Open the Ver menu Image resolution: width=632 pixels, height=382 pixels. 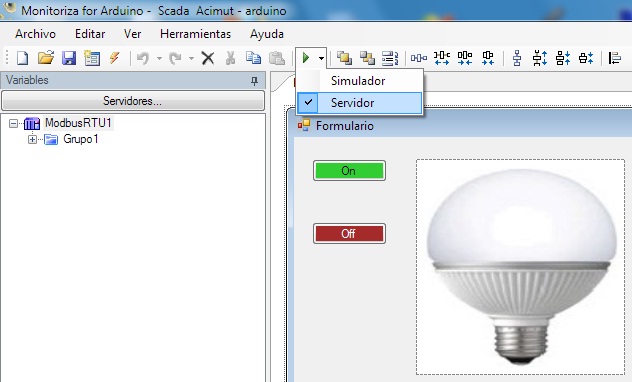click(132, 34)
